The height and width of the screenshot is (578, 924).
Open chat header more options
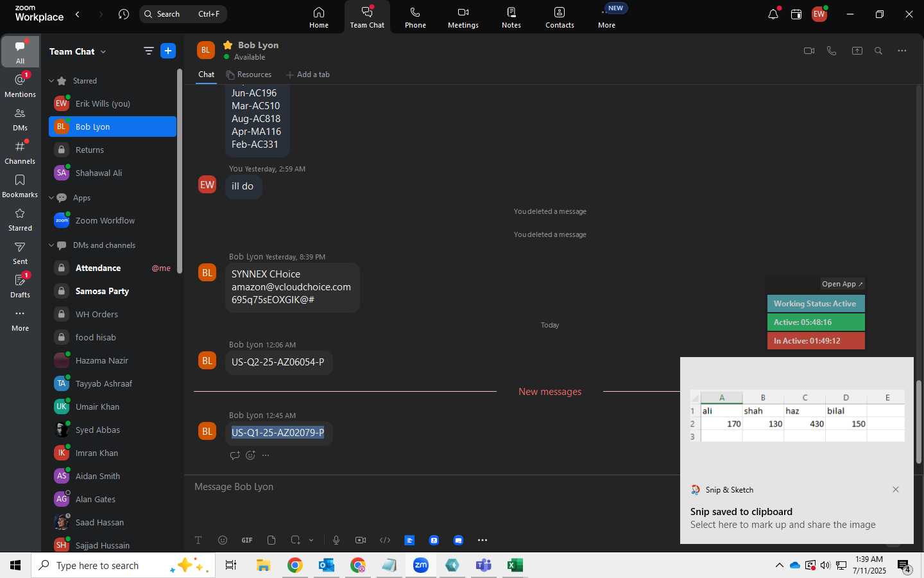(902, 51)
